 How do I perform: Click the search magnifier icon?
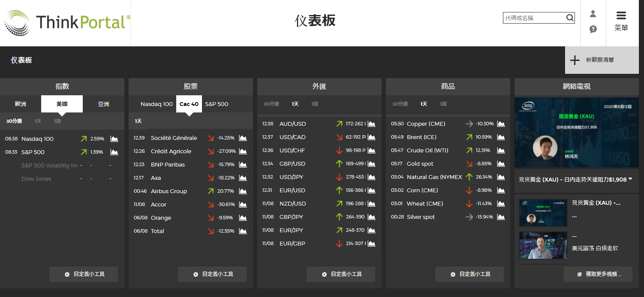[570, 18]
